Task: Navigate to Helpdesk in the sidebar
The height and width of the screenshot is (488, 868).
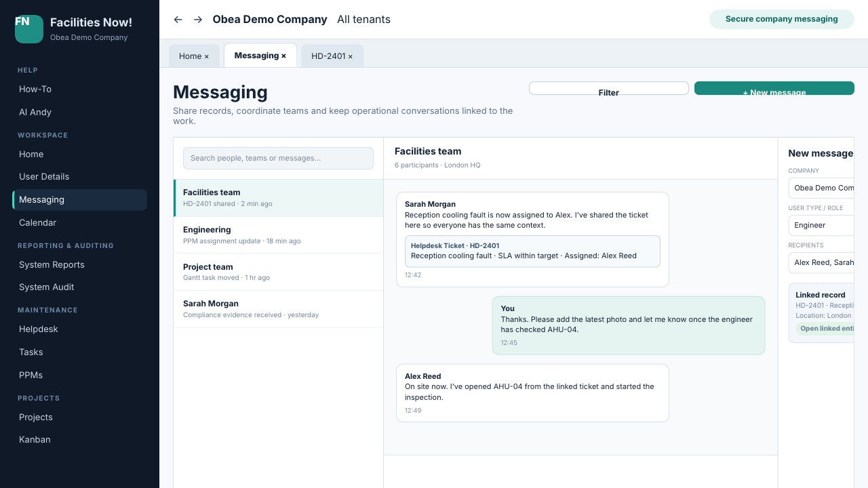Action: [79, 329]
